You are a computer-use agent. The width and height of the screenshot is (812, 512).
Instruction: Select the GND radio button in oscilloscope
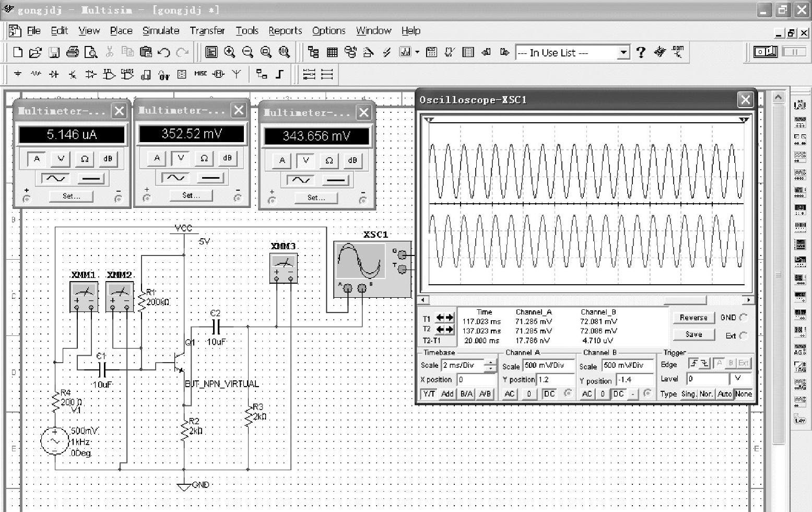click(x=744, y=317)
